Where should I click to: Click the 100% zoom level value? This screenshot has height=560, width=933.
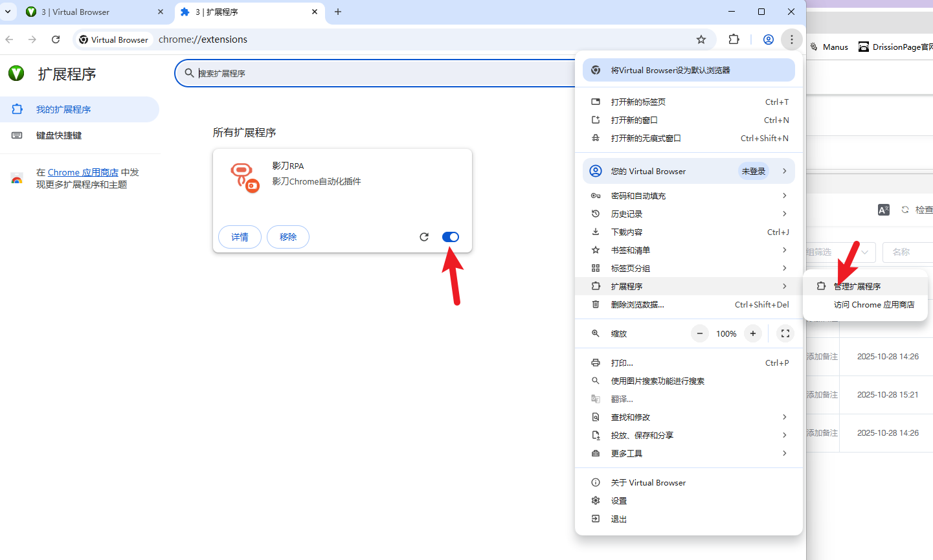726,333
